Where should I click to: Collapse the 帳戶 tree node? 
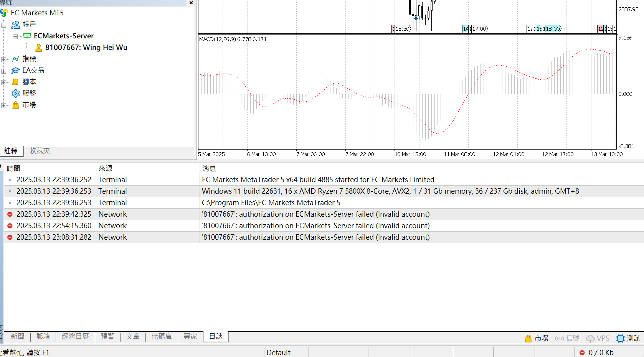4,25
